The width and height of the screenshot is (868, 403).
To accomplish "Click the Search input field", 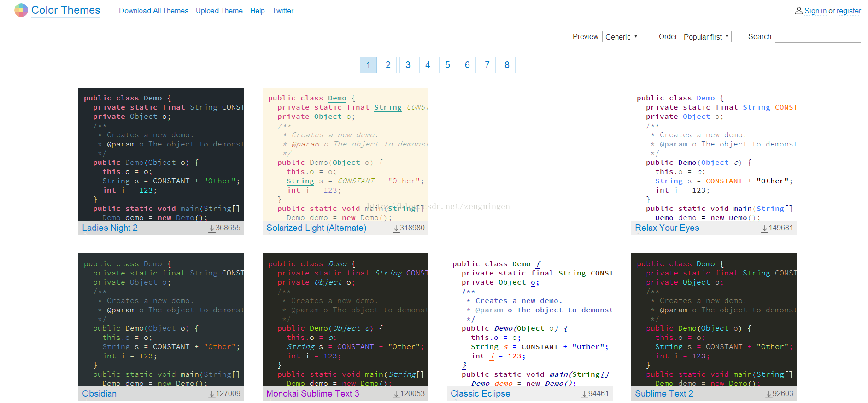I will 818,37.
